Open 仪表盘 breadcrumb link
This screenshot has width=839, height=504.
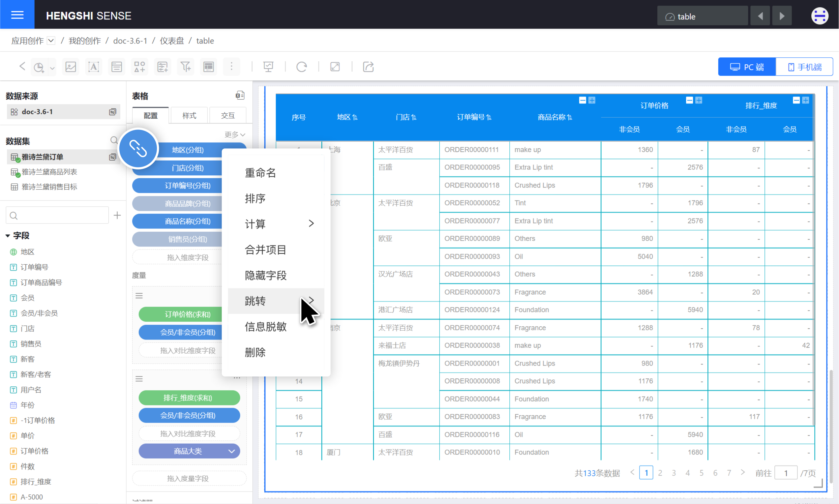coord(172,41)
